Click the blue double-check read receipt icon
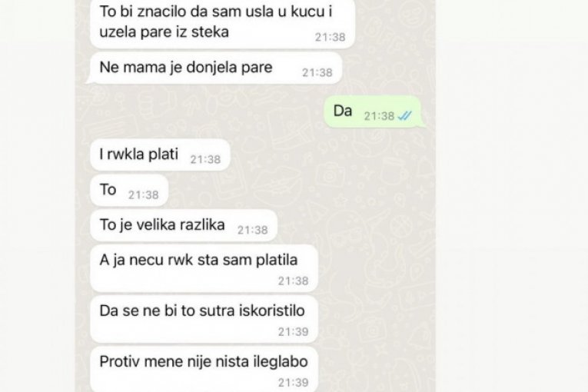This screenshot has width=588, height=392. [405, 116]
